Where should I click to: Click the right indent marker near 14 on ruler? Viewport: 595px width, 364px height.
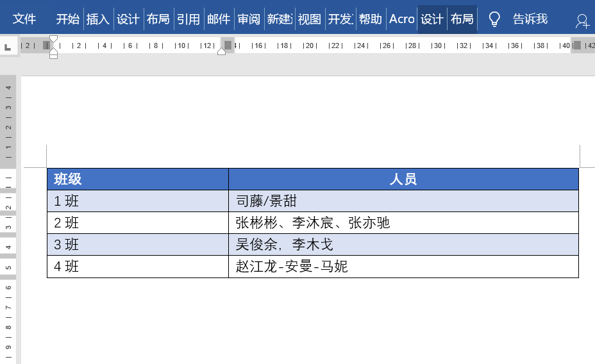[222, 51]
